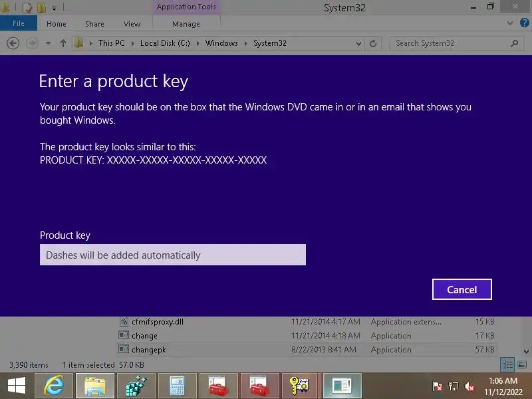Viewport: 532px width, 399px height.
Task: Click the network tray icon
Action: point(454,386)
